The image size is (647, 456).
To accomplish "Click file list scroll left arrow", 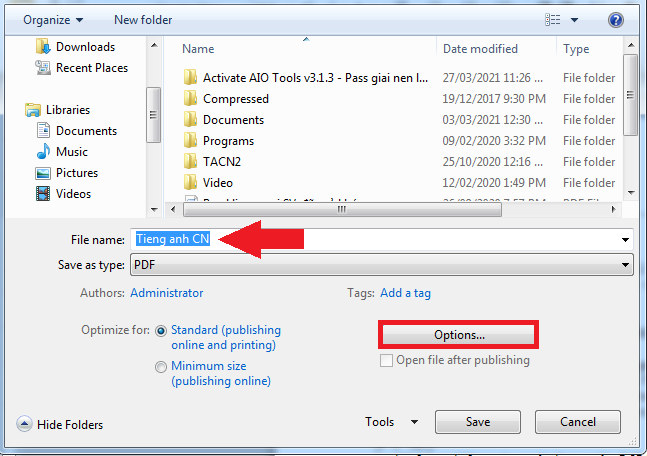I will [173, 209].
